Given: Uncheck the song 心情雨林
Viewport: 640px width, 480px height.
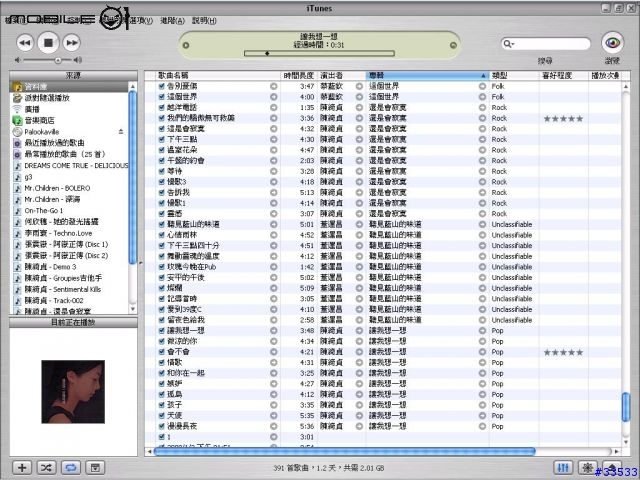Looking at the screenshot, I should click(162, 235).
